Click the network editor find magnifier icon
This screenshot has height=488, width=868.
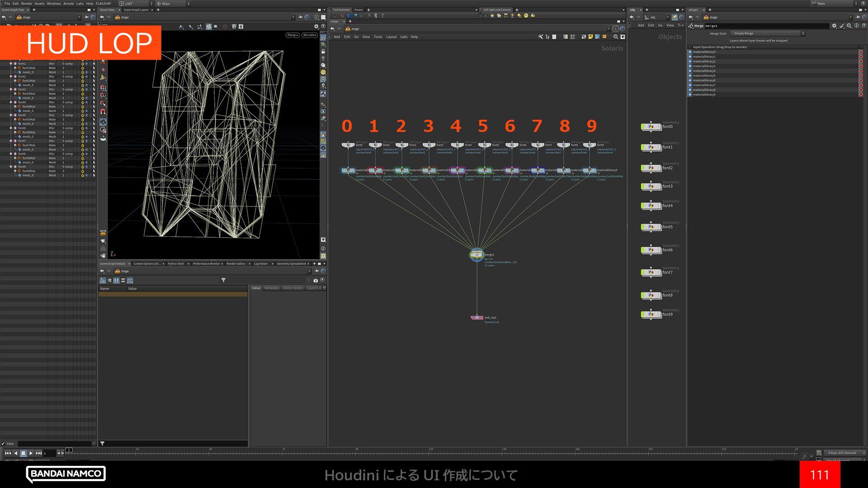[x=615, y=37]
